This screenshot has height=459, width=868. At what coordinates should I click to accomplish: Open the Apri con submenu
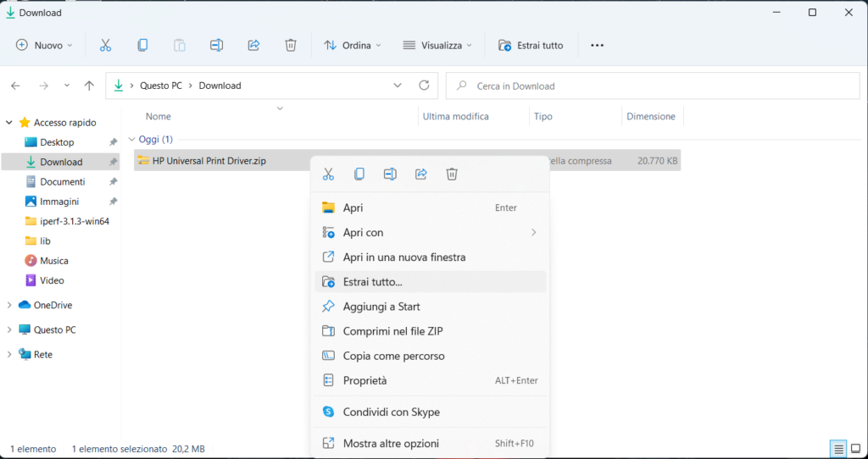(430, 233)
